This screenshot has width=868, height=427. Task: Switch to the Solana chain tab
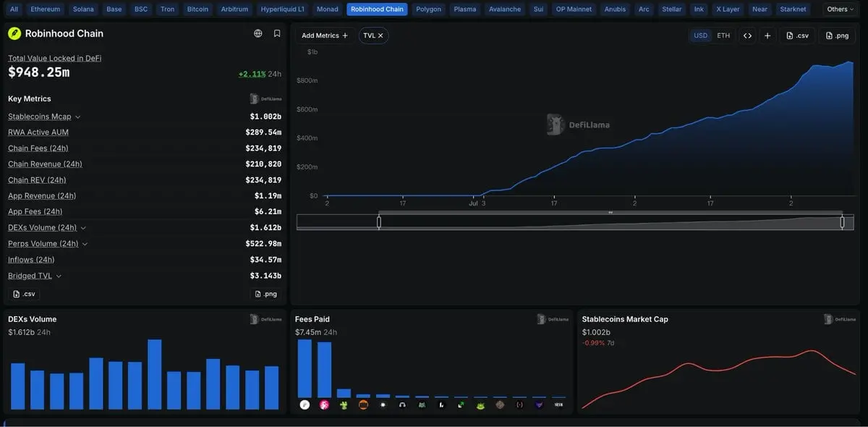[x=83, y=9]
